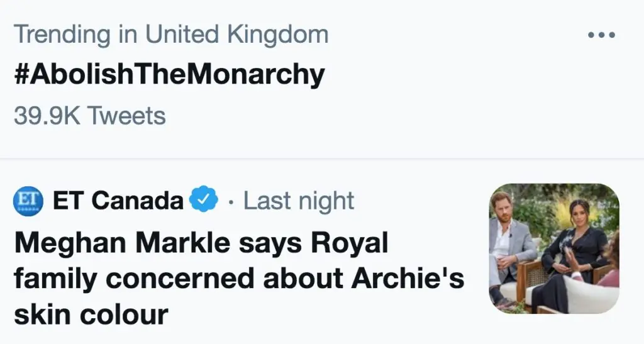Screen dimensions: 644x344
Task: View the 39.9K Tweets count
Action: (89, 115)
